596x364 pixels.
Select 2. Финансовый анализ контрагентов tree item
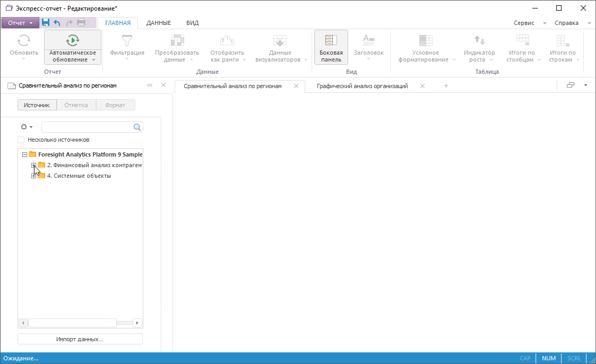(94, 165)
